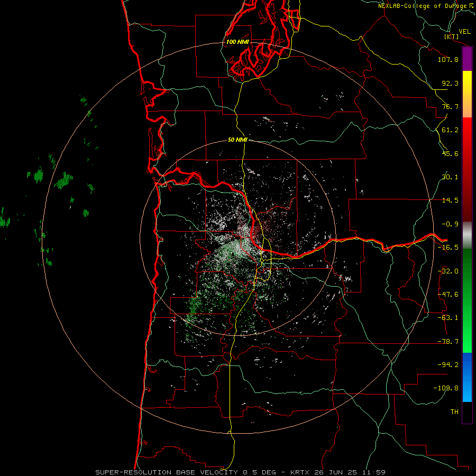Click the 45.6 velocity legend value
This screenshot has height=476, width=476.
450,153
